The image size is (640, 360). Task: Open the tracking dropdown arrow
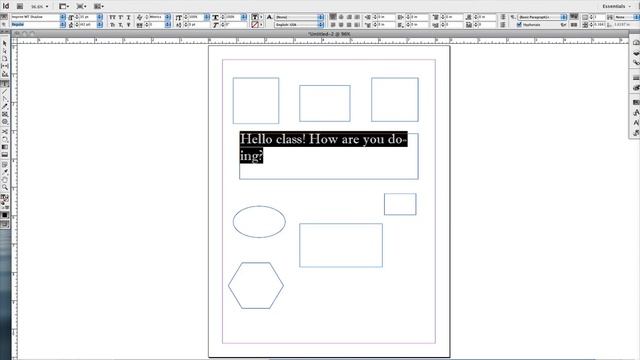[168, 25]
